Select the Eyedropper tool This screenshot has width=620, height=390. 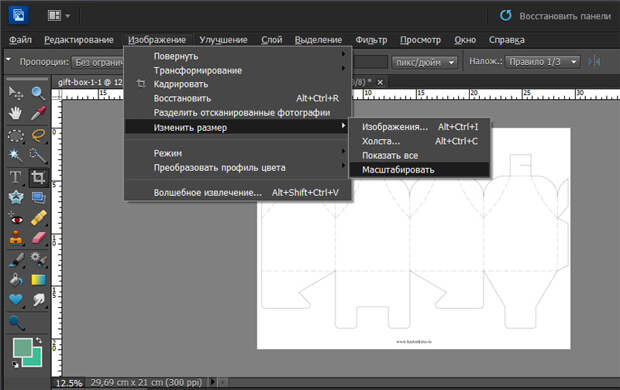[x=38, y=113]
